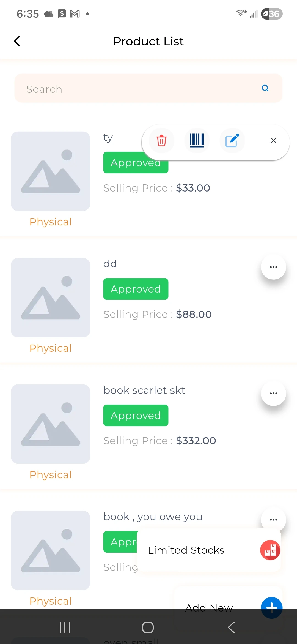The image size is (297, 644).
Task: Open book scarlet skt image placeholder
Action: pos(51,424)
